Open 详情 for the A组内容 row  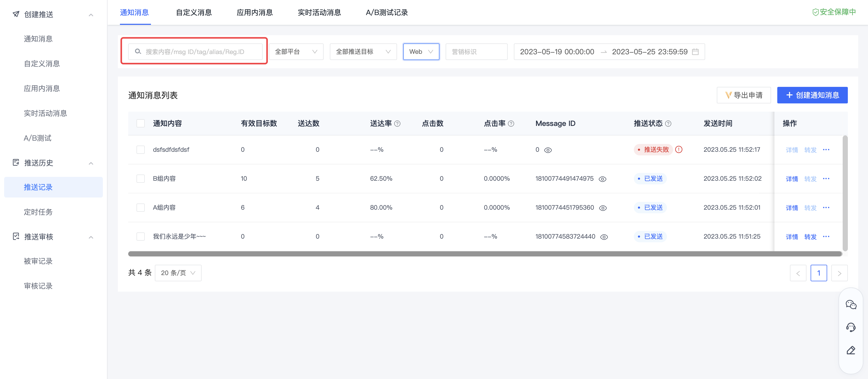[792, 208]
